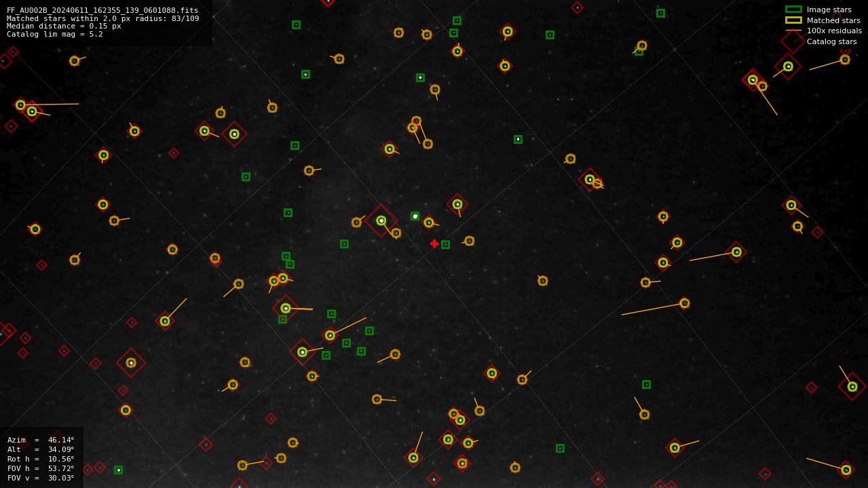Screen dimensions: 868x488
Task: Select the 'Matched stars' legend label
Action: 833,20
